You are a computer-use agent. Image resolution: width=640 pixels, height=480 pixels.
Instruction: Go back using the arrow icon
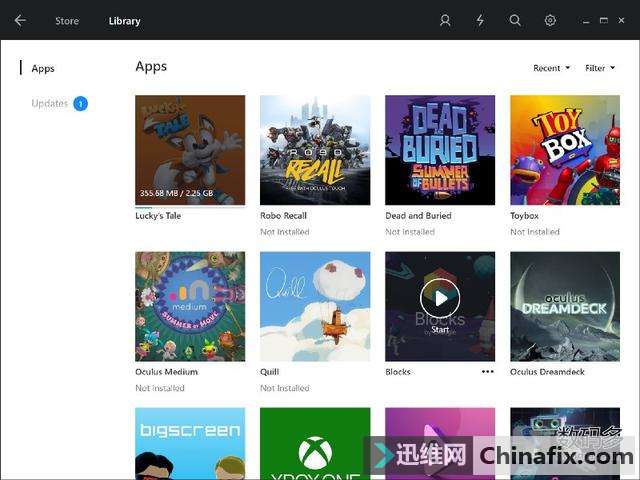pos(20,20)
